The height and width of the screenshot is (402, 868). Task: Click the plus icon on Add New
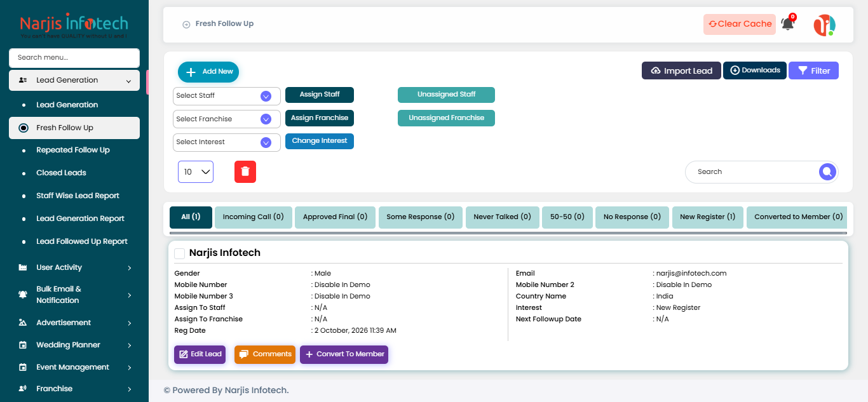[190, 72]
